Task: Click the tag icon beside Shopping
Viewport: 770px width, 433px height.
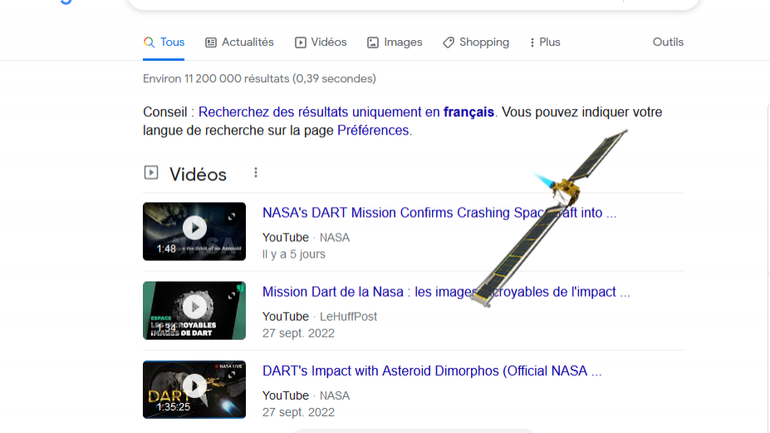Action: click(x=448, y=43)
